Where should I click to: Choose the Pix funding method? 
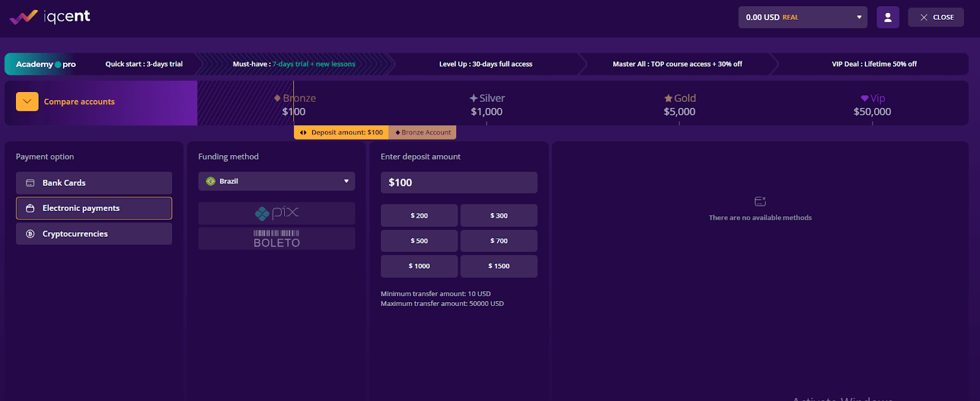tap(277, 213)
